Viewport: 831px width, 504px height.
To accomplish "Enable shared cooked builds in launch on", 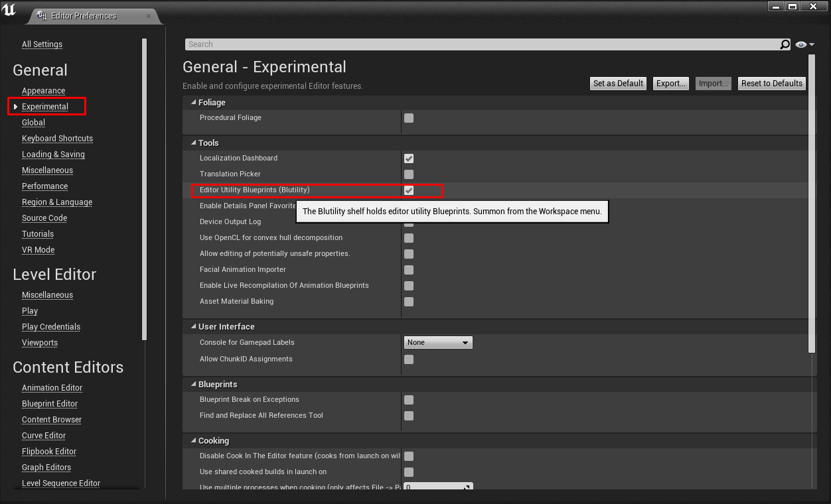I will click(x=409, y=472).
